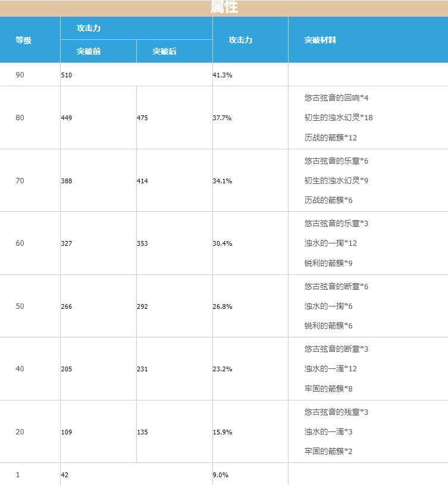Open the 初生的浊水幻灵*18 material link
Screen dimensions: 448x485
point(339,117)
